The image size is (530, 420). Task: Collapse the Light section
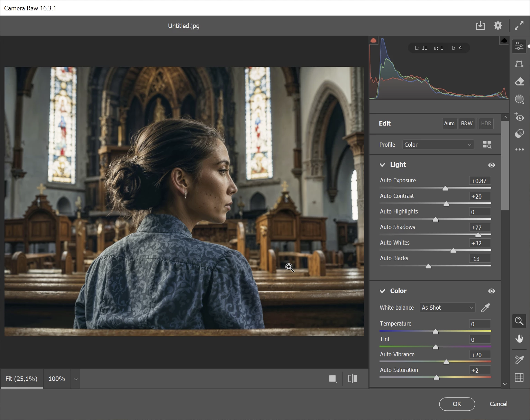382,165
